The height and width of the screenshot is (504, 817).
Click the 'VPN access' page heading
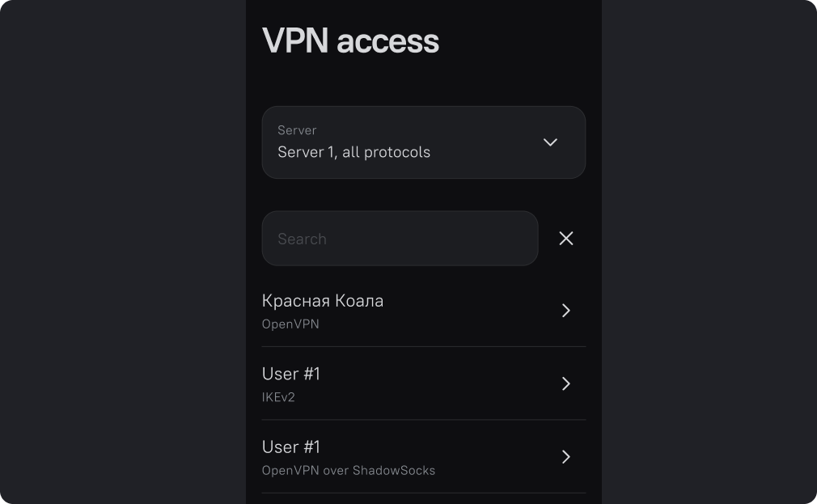[x=350, y=40]
